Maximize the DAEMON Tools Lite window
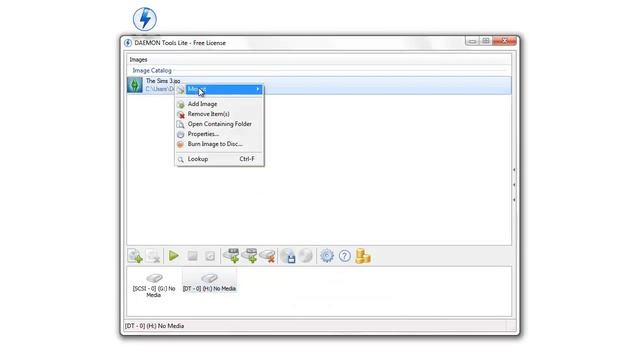The image size is (640, 360). [486, 41]
